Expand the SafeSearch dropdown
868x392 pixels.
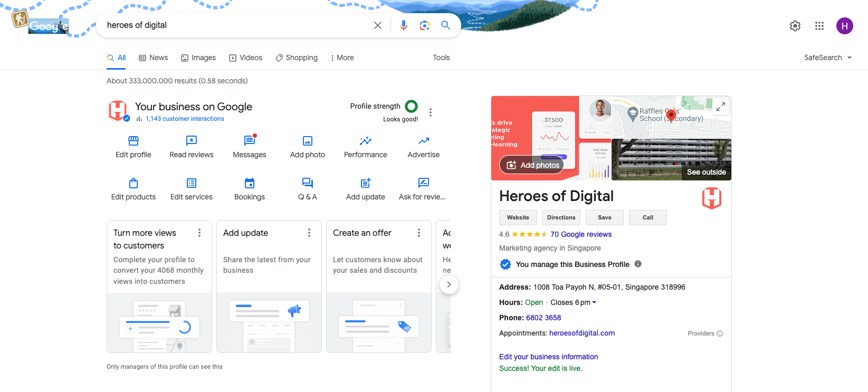click(x=828, y=58)
